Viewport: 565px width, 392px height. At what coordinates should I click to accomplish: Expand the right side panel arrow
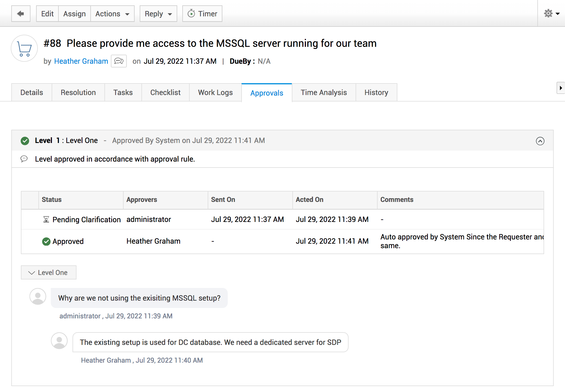tap(560, 88)
